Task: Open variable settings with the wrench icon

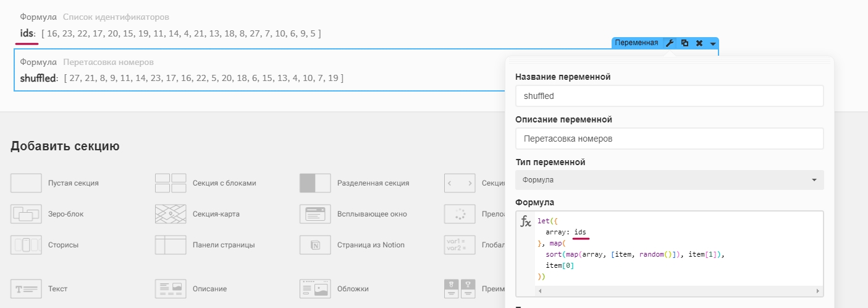Action: tap(669, 43)
